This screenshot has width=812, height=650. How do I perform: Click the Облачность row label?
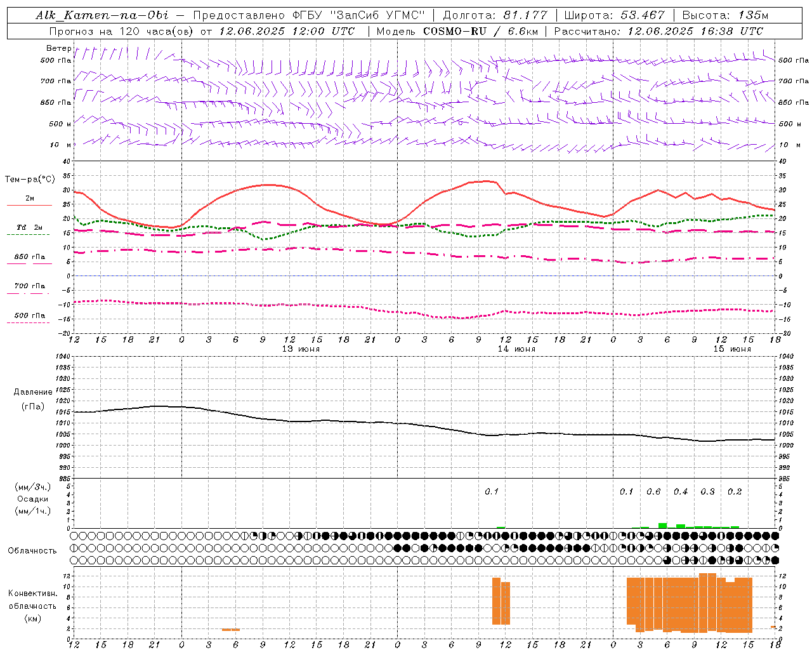point(32,551)
